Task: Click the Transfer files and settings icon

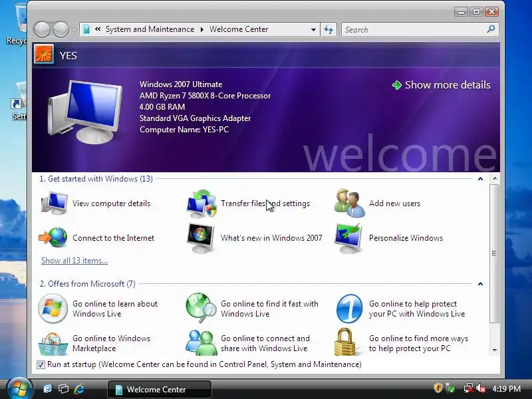Action: tap(201, 203)
